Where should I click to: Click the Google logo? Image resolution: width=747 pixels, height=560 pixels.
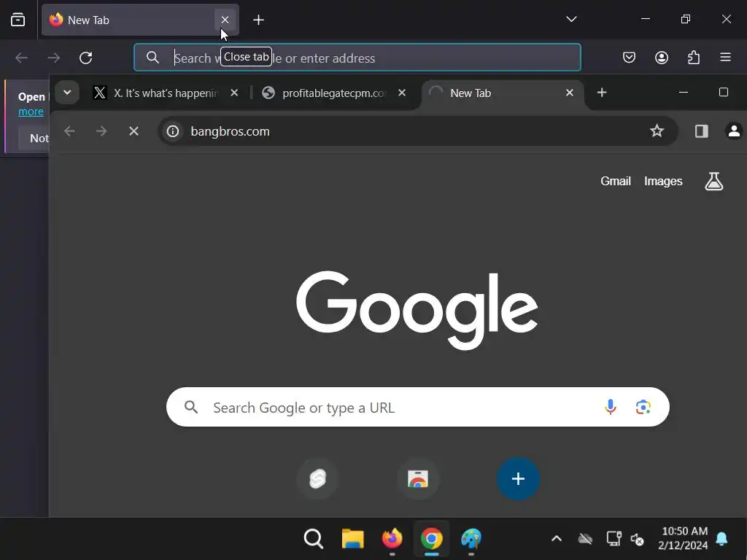pos(417,309)
